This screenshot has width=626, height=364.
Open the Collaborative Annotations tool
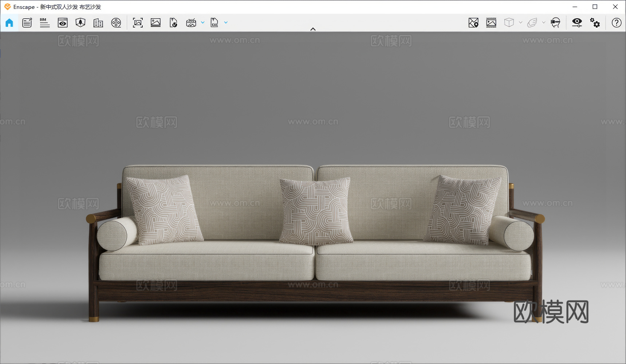(27, 23)
